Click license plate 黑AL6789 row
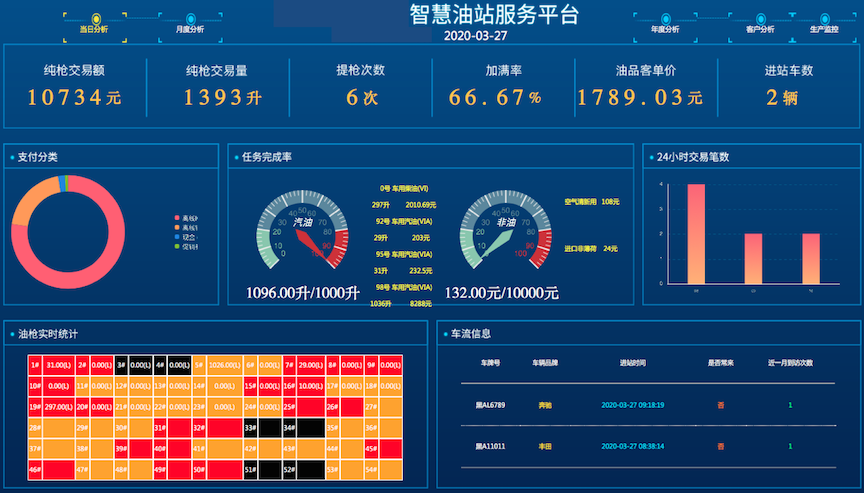The width and height of the screenshot is (864, 493). coord(490,405)
